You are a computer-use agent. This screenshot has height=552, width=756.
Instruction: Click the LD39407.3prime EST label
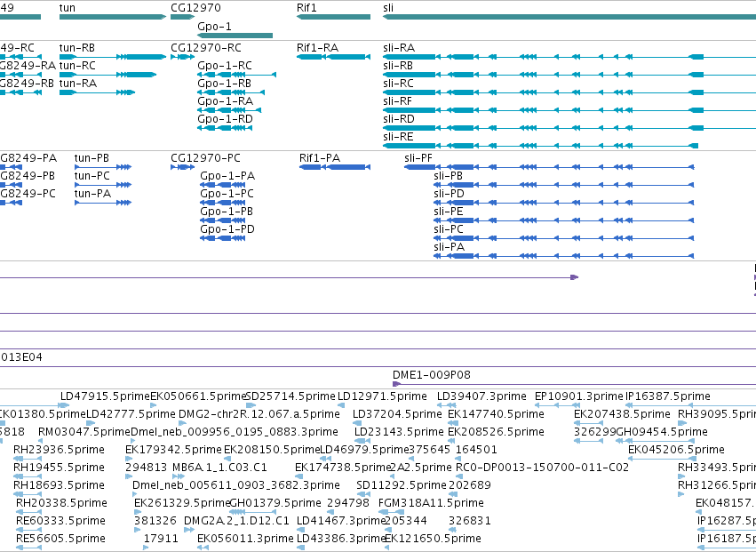(481, 396)
